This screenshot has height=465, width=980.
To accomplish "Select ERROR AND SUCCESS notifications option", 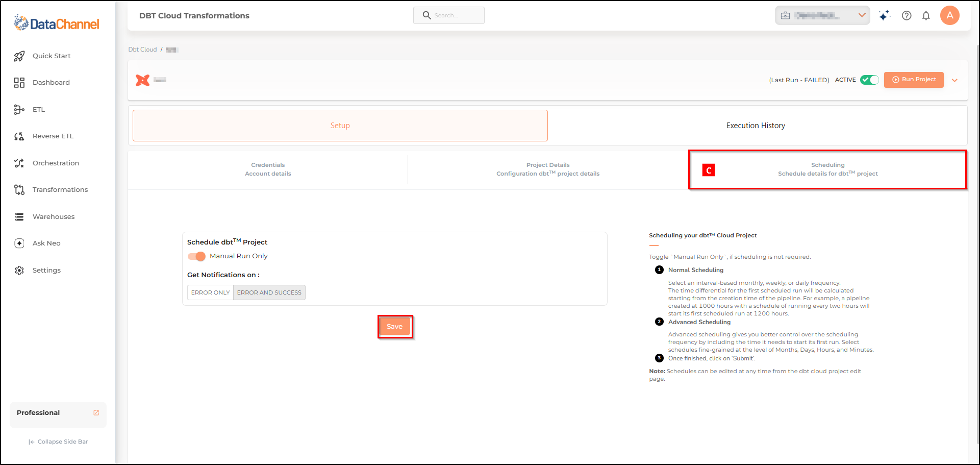I will (x=269, y=292).
